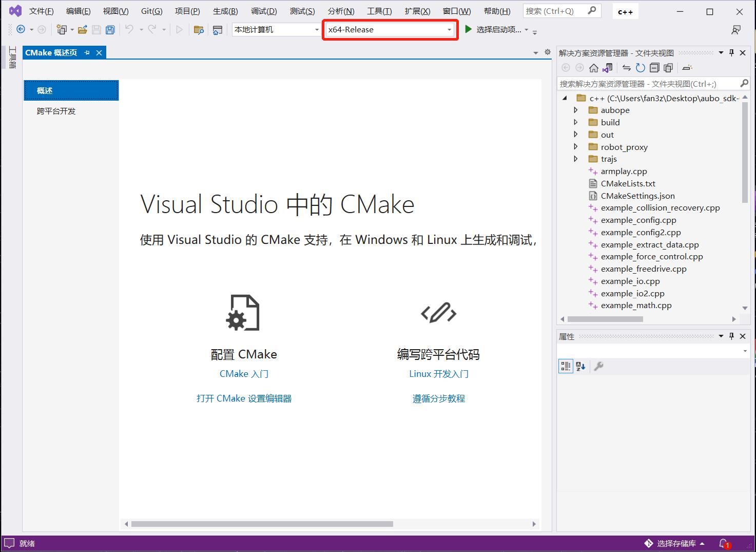Open the window options gear icon
Viewport: 756px width, 552px height.
548,52
